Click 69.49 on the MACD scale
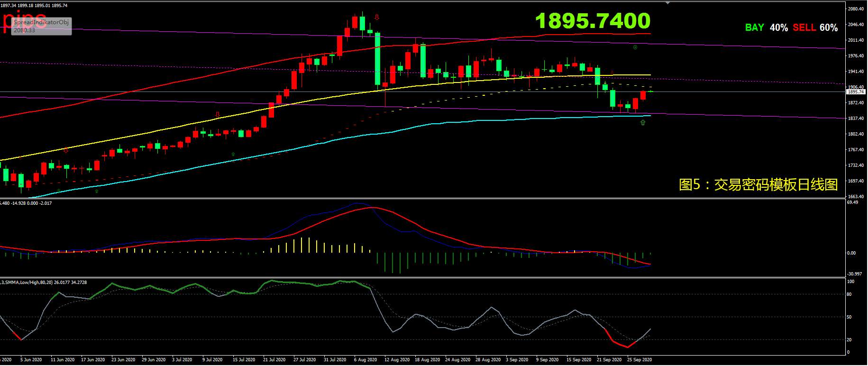Image resolution: width=868 pixels, height=366 pixels. 852,202
